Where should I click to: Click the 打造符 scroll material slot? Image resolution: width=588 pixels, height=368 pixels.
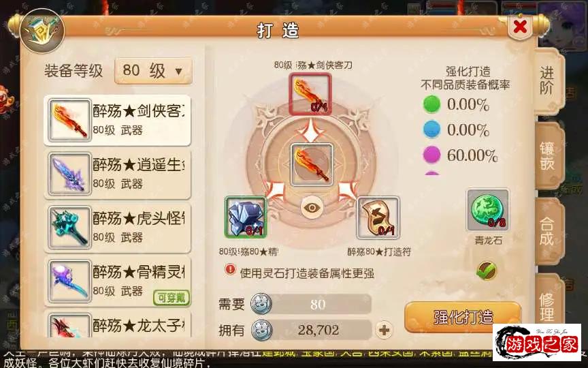click(378, 217)
